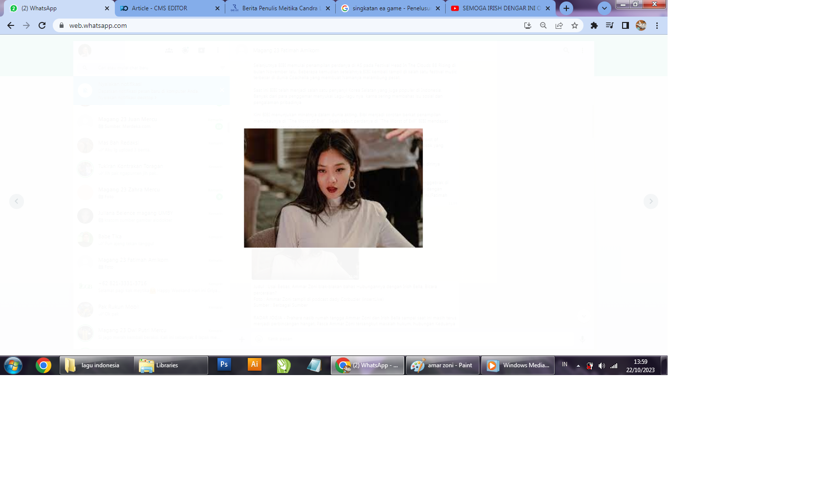Show next image in WhatsApp viewer
The width and height of the screenshot is (820, 504).
[651, 201]
